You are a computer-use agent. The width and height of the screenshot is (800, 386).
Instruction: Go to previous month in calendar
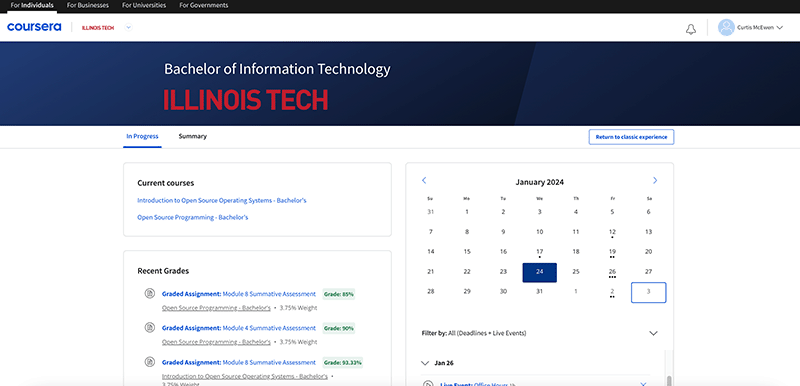[x=424, y=181]
